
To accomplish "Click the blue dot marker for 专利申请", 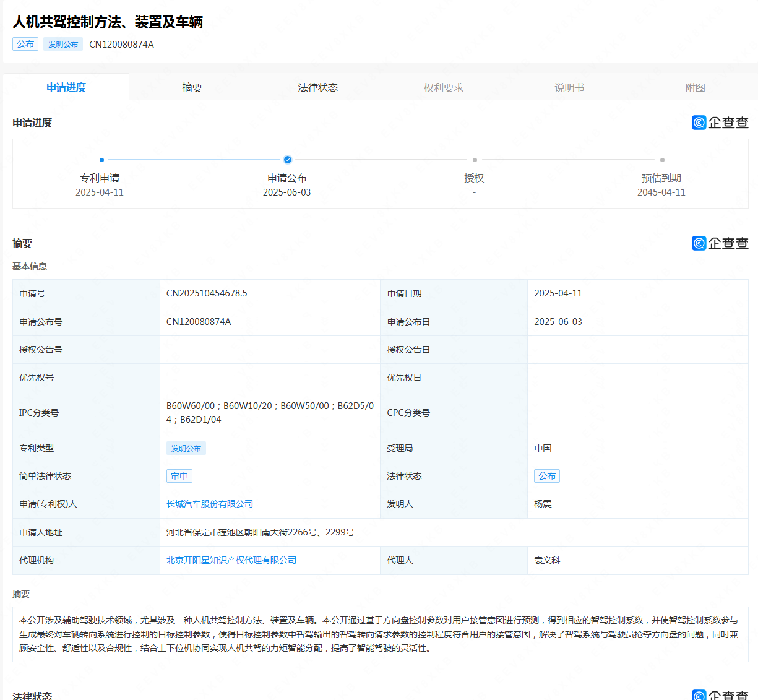I will click(x=101, y=160).
